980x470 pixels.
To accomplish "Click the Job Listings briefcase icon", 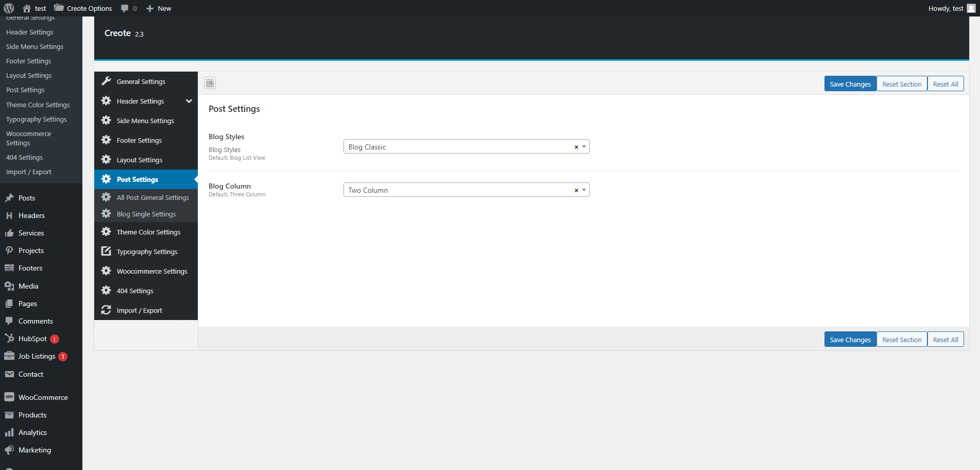I will pos(9,356).
